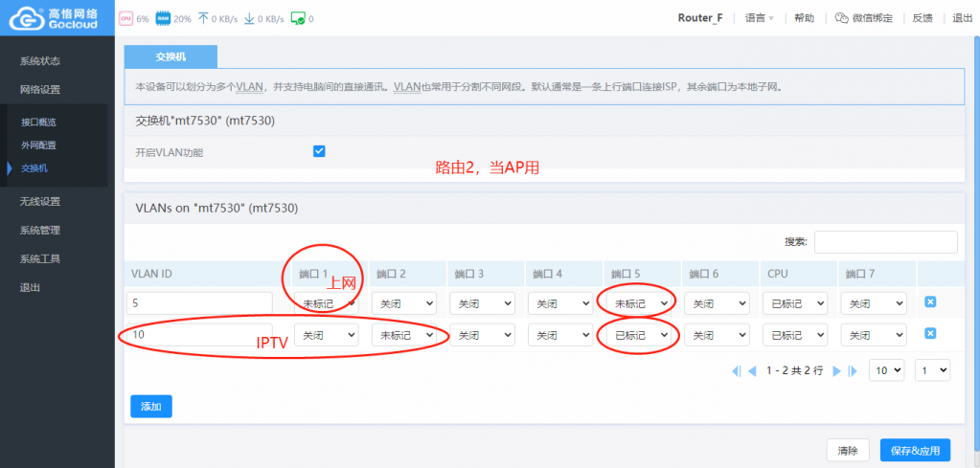The height and width of the screenshot is (468, 980).
Task: Open 端口 5 dropdown for VLAN 5
Action: 639,303
